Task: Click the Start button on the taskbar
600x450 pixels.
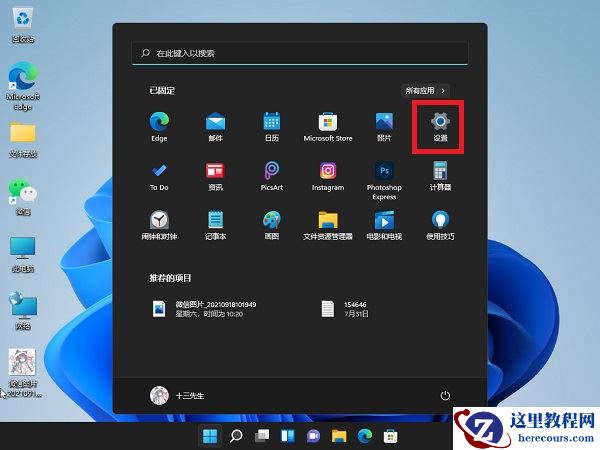Action: 210,436
